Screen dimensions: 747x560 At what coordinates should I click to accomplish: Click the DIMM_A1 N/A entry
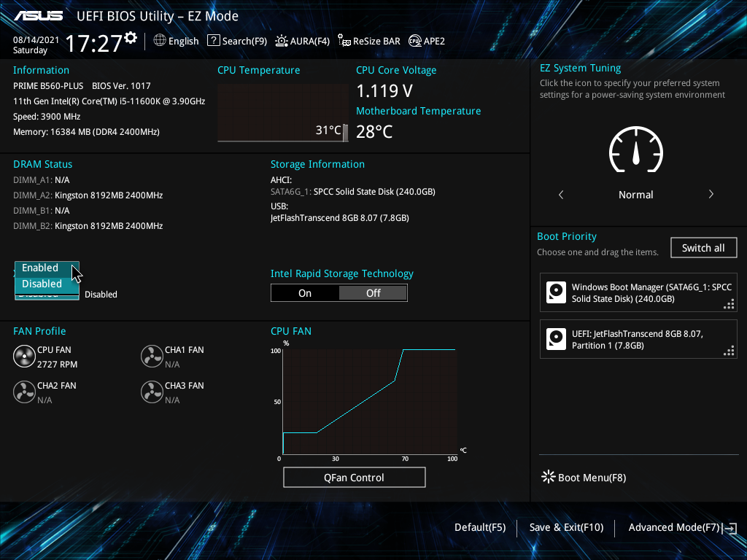pyautogui.click(x=42, y=180)
